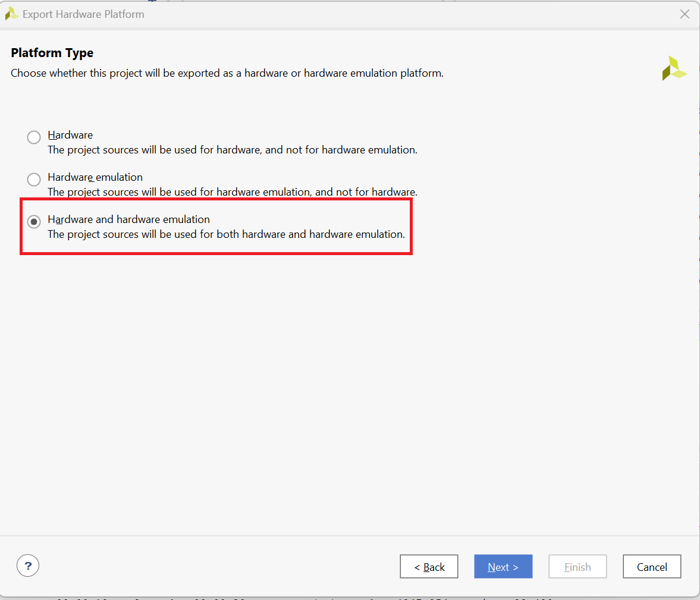
Task: Click the 'and not for hardware' description text
Action: coord(232,192)
